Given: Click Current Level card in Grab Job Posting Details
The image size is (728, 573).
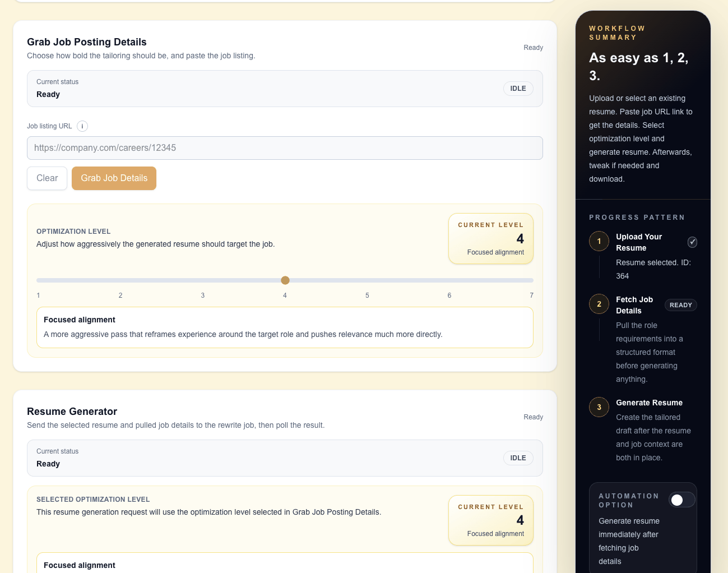Looking at the screenshot, I should 491,239.
